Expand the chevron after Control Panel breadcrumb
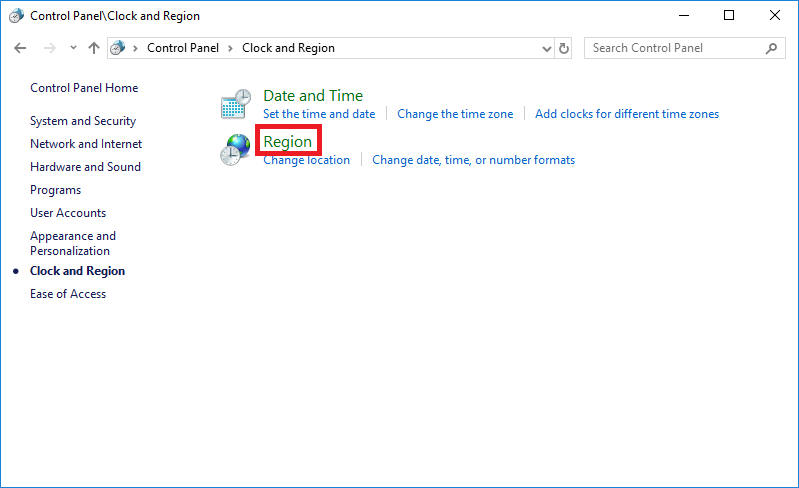Viewport: 799px width, 488px height. tap(230, 48)
